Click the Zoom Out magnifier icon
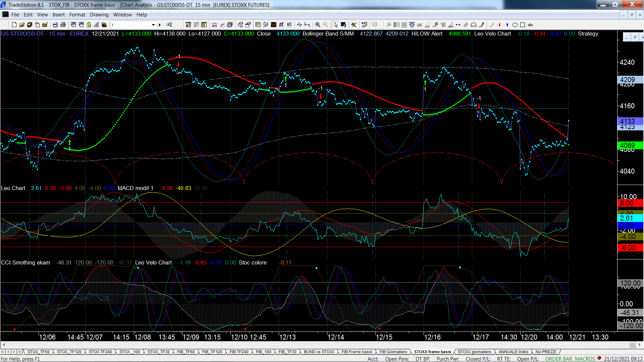Viewport: 644px width, 362px height. [325, 24]
